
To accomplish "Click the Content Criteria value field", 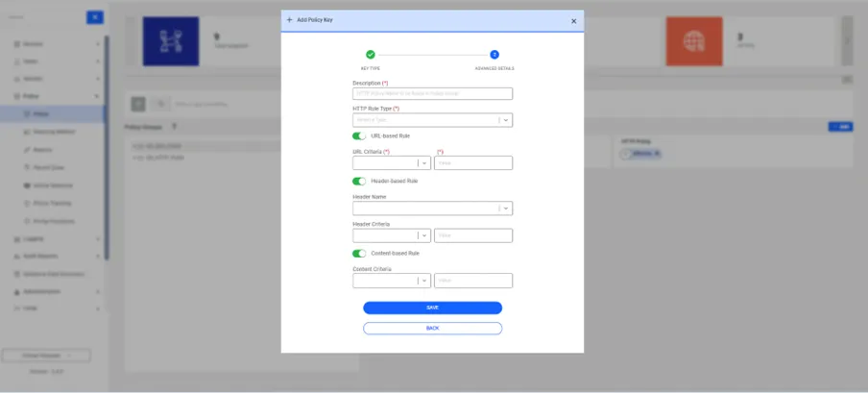I will coord(473,281).
